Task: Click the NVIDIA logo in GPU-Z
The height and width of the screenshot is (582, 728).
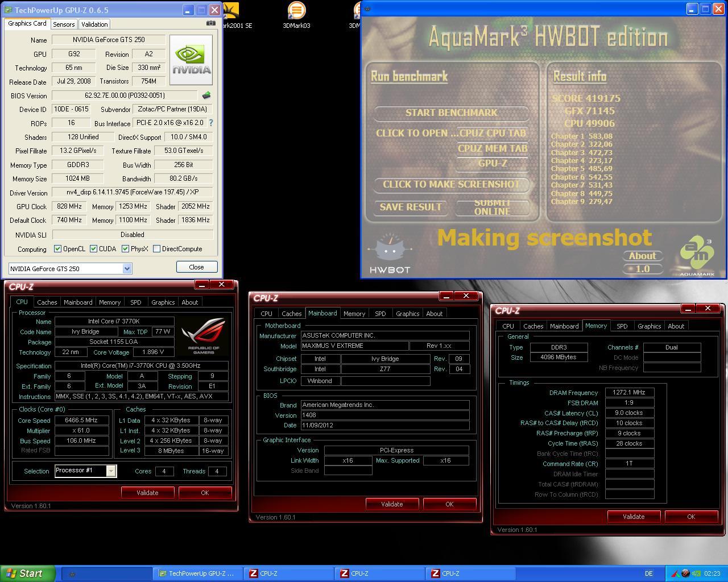Action: [191, 60]
